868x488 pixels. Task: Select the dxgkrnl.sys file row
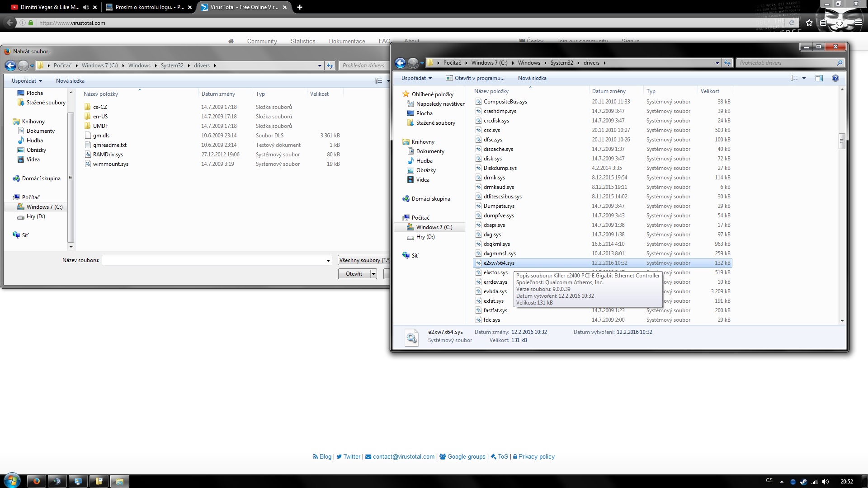[602, 244]
